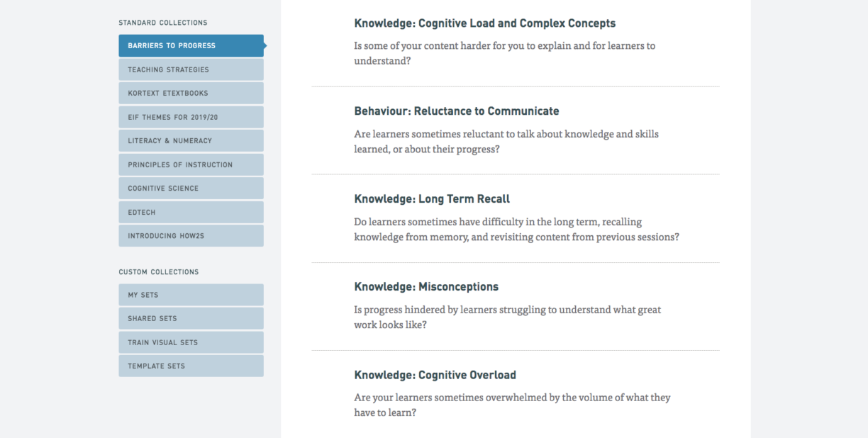
Task: Open Knowledge: Cognitive Load and Complex Concepts
Action: (x=485, y=23)
